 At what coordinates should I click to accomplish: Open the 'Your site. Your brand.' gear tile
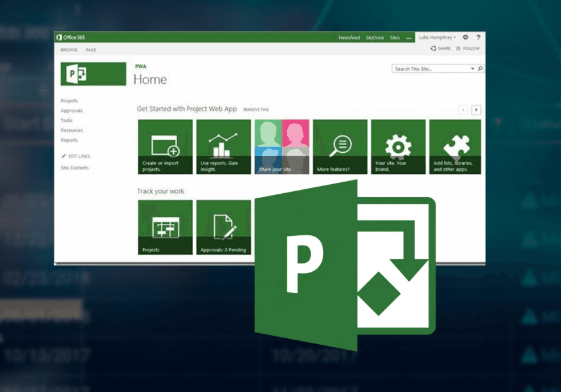pyautogui.click(x=397, y=146)
